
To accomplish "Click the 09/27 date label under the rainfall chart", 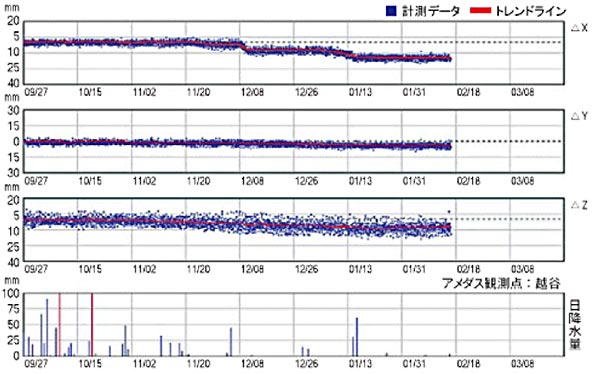I will 36,363.
